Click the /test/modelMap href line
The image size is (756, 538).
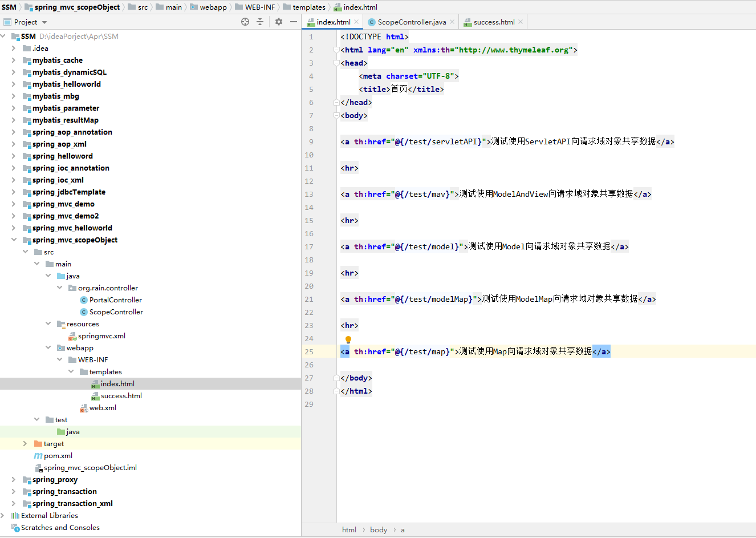click(x=498, y=300)
